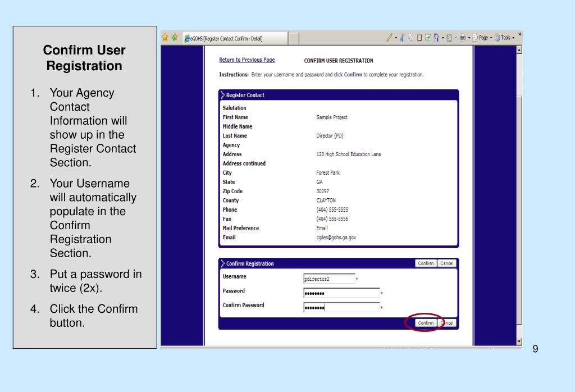
Task: Open the Tools menu
Action: 505,38
